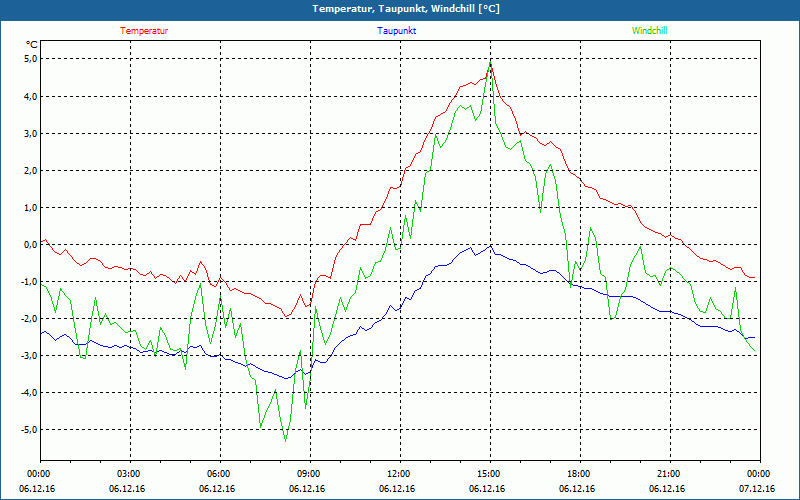This screenshot has height=500, width=800.
Task: Click the 07.12.16 date label
Action: 757,489
